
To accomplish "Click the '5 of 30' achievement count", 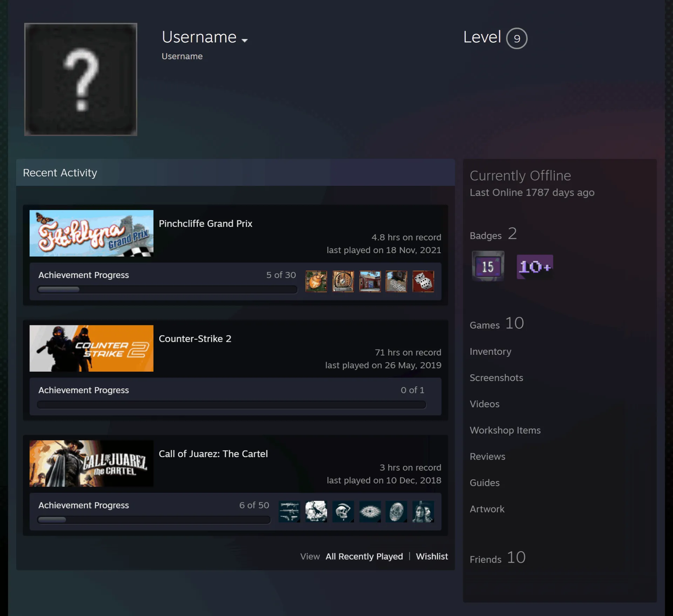I will tap(281, 275).
